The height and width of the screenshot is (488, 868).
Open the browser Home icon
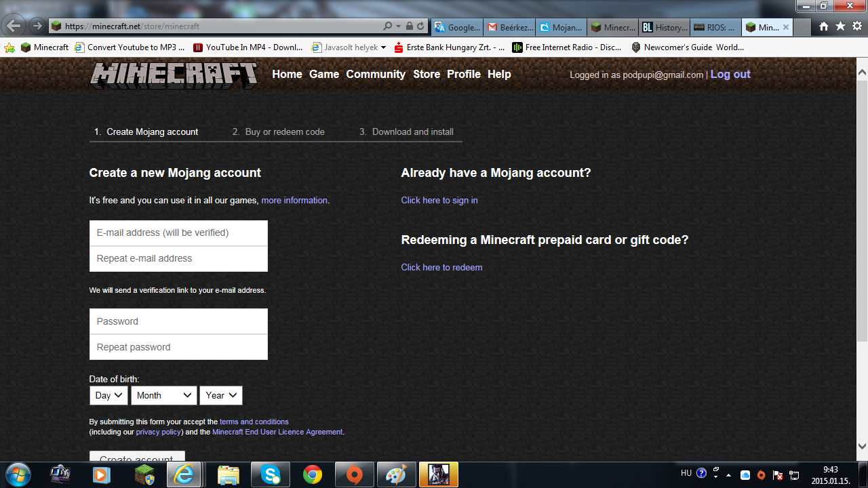(824, 26)
